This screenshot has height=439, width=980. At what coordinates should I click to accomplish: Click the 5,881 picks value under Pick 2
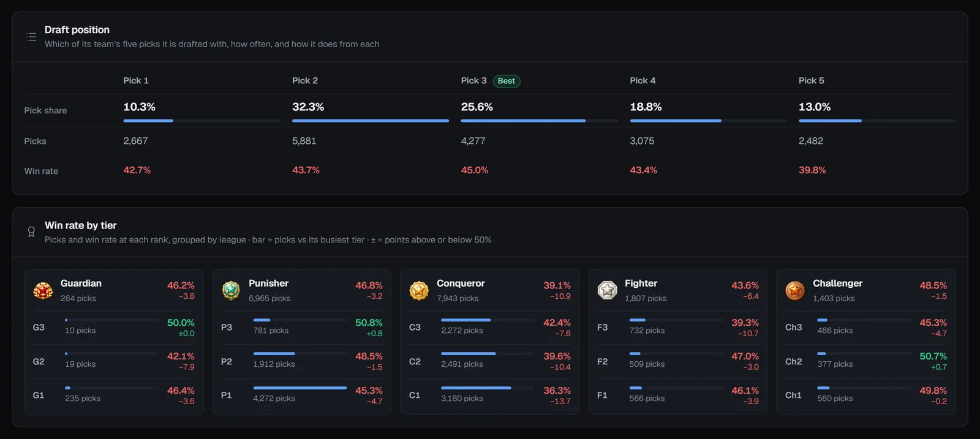pos(304,141)
